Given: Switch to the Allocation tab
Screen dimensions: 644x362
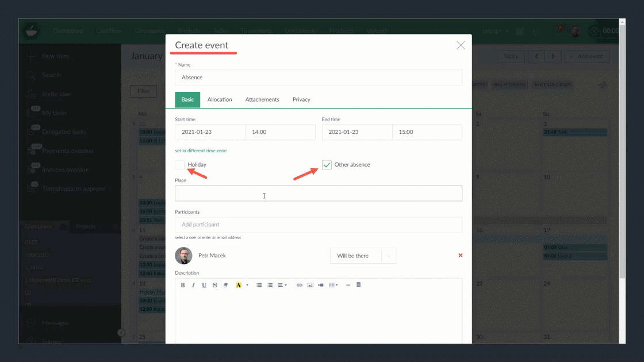Looking at the screenshot, I should [220, 99].
